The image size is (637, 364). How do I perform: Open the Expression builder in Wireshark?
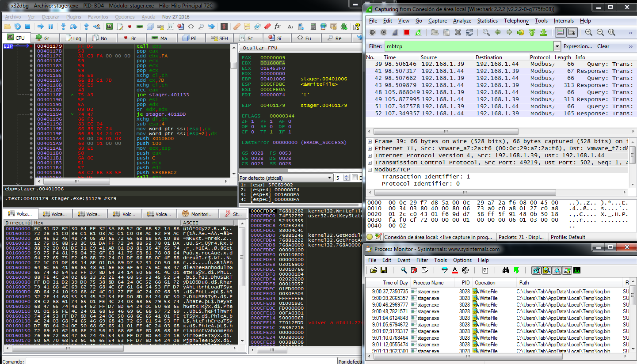coord(577,46)
